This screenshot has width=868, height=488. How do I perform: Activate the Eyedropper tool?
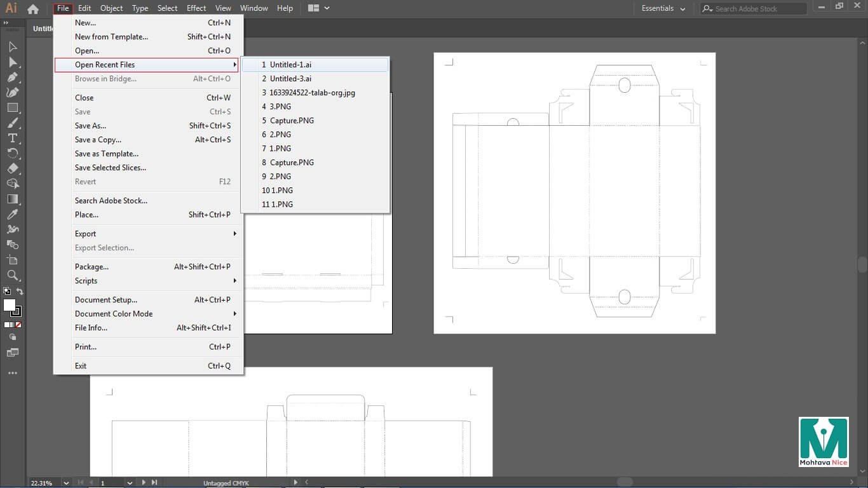point(12,214)
